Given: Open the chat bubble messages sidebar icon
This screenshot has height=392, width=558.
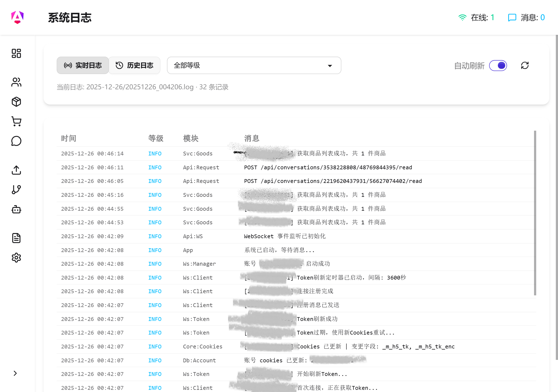Looking at the screenshot, I should tap(16, 141).
